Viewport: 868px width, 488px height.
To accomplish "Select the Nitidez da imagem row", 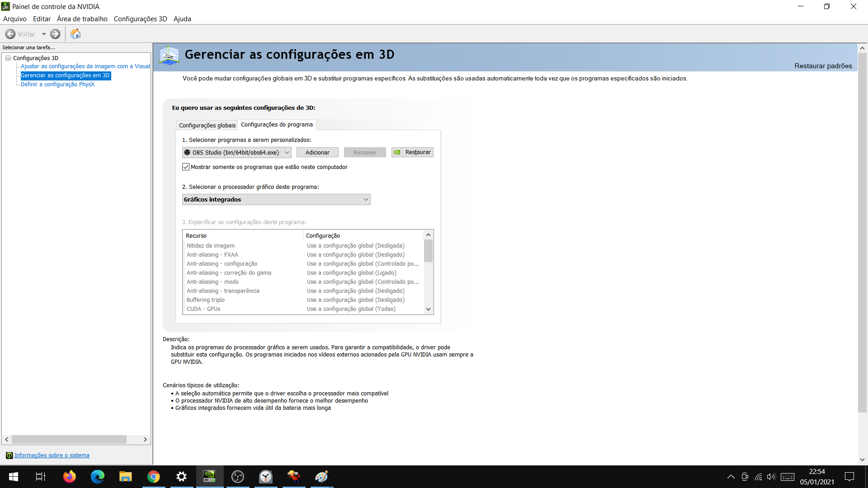I will click(303, 245).
